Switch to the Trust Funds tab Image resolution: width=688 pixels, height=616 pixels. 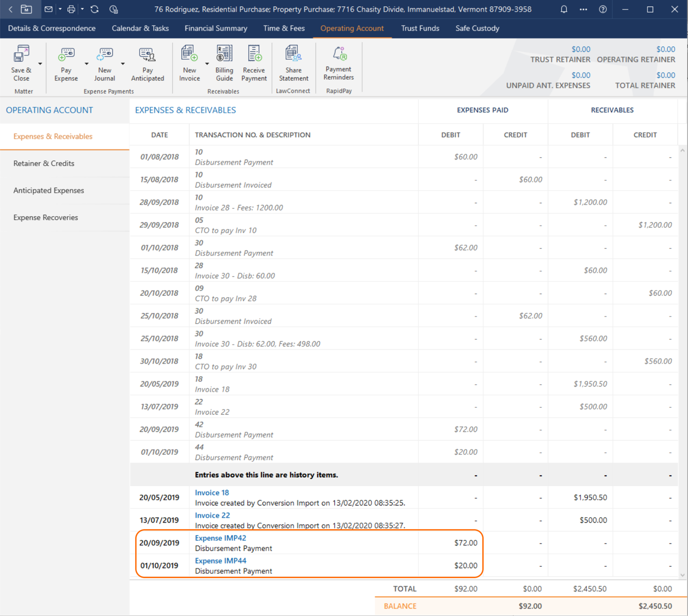pos(420,28)
